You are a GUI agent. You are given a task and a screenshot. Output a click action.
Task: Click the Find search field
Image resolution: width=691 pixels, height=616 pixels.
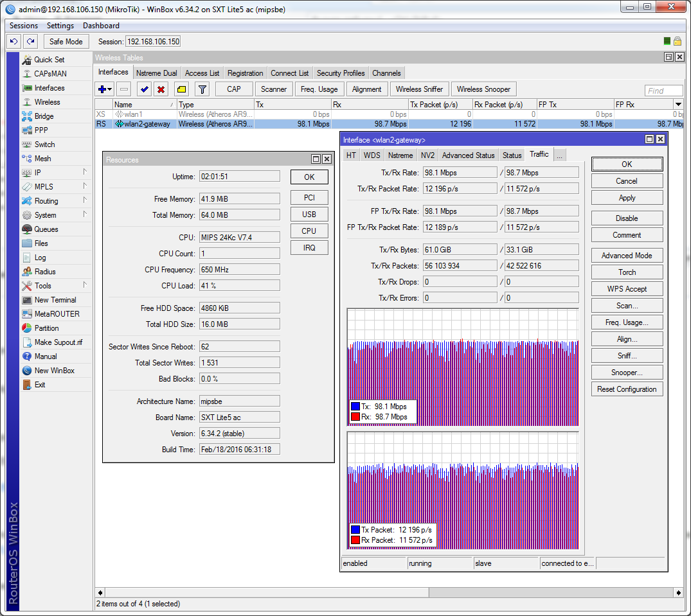[663, 91]
